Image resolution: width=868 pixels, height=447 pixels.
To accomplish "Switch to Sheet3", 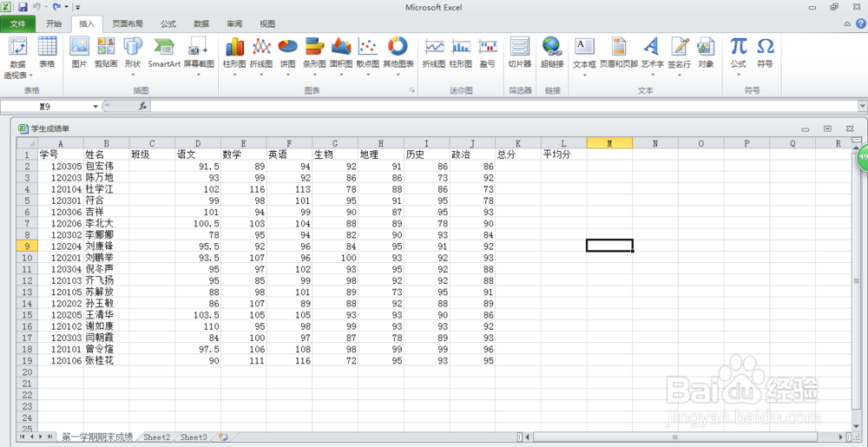I will click(x=194, y=437).
